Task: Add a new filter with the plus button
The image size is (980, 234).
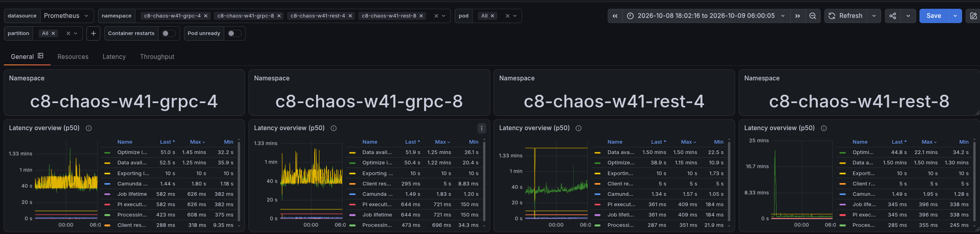Action: [93, 33]
